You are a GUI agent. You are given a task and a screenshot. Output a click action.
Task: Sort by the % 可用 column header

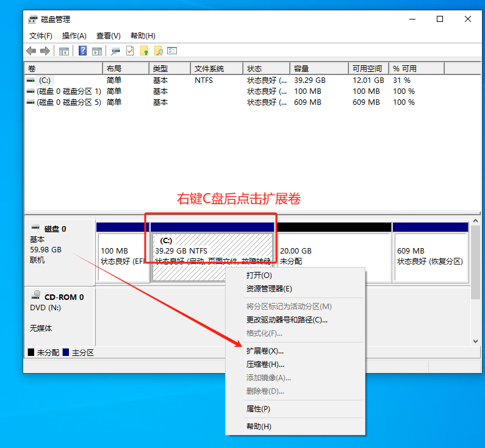[x=417, y=69]
